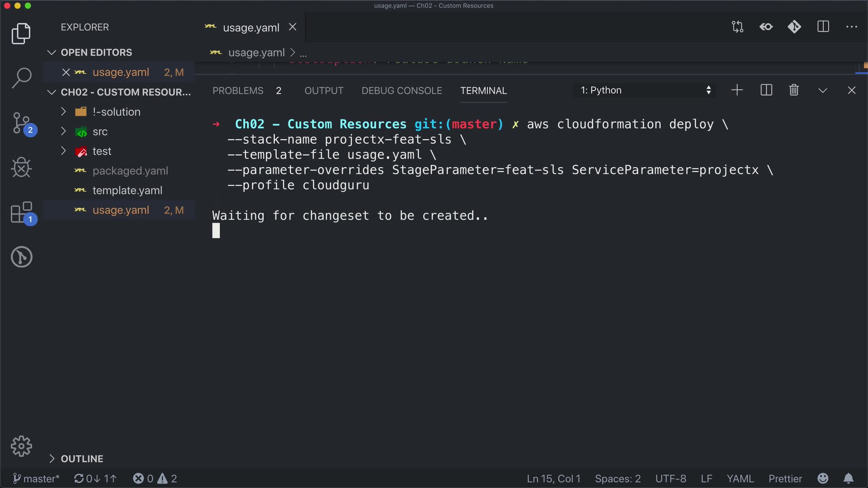Toggle panel size with the chevron icon
Viewport: 868px width, 488px height.
[x=823, y=90]
